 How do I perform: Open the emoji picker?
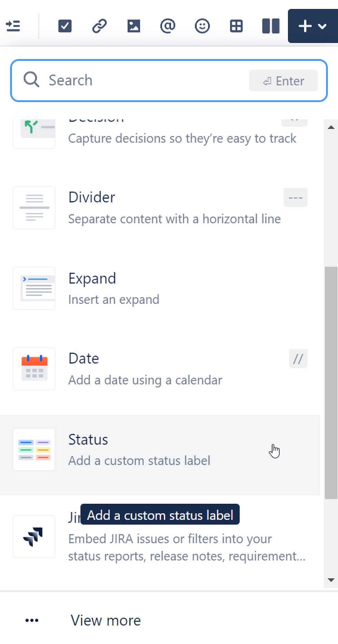click(202, 26)
